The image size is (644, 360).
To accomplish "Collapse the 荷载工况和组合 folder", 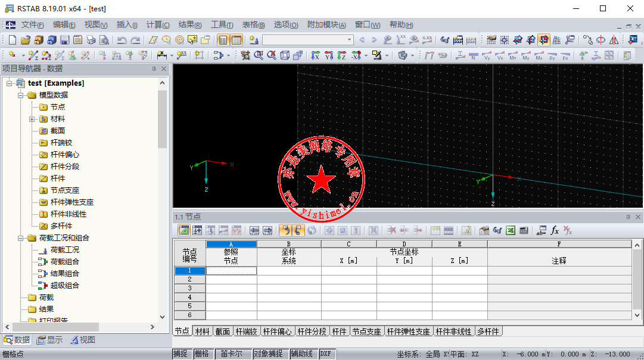I will coord(20,238).
